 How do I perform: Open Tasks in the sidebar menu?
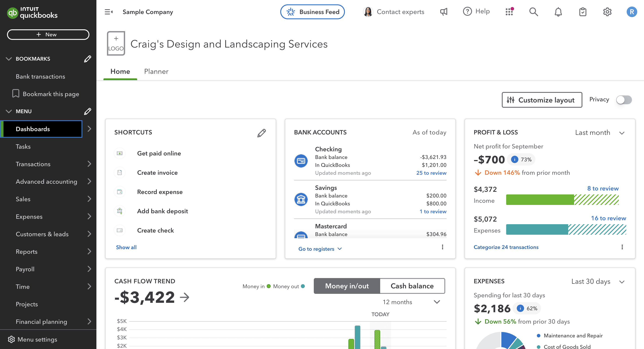23,146
